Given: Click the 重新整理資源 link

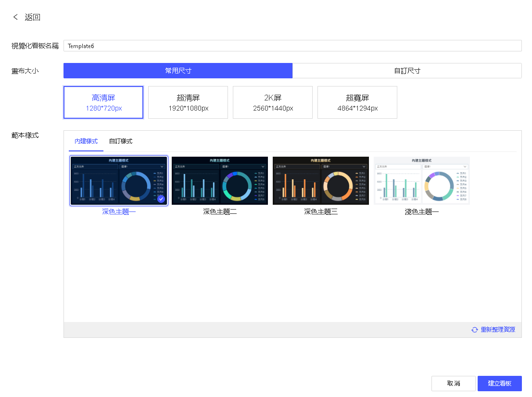Looking at the screenshot, I should click(x=498, y=330).
